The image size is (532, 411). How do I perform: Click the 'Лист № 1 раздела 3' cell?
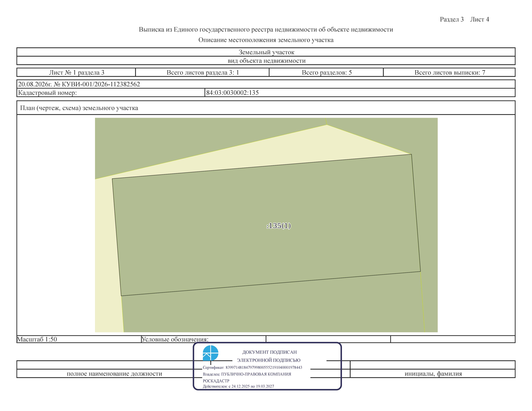point(76,72)
